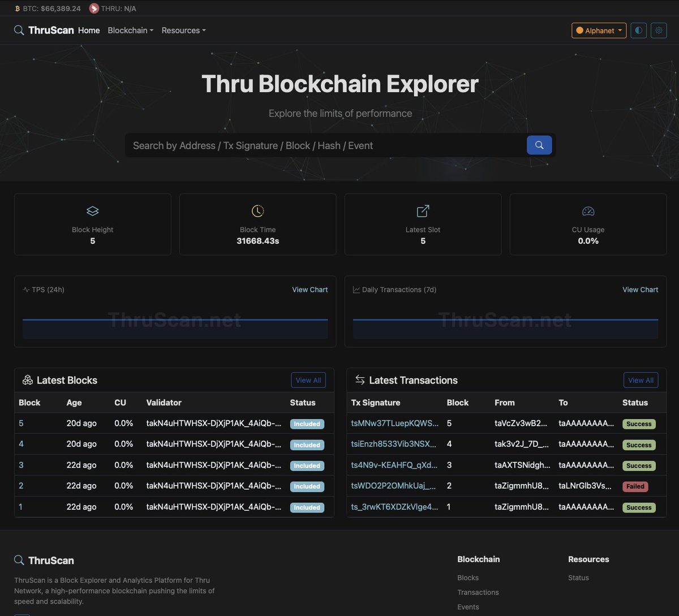Screen dimensions: 679x616
Task: Open View Chart for TPS (24h)
Action: tap(310, 290)
